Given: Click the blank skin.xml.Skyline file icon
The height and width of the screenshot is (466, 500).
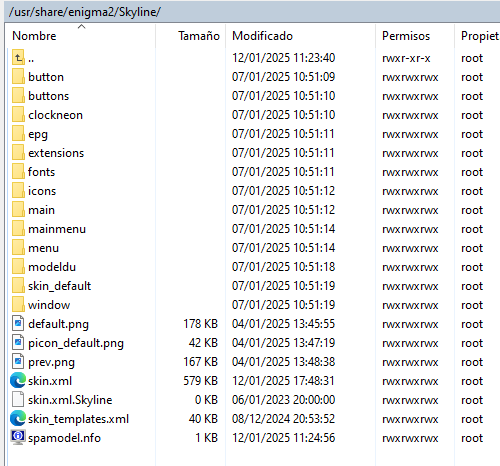Looking at the screenshot, I should [x=18, y=399].
